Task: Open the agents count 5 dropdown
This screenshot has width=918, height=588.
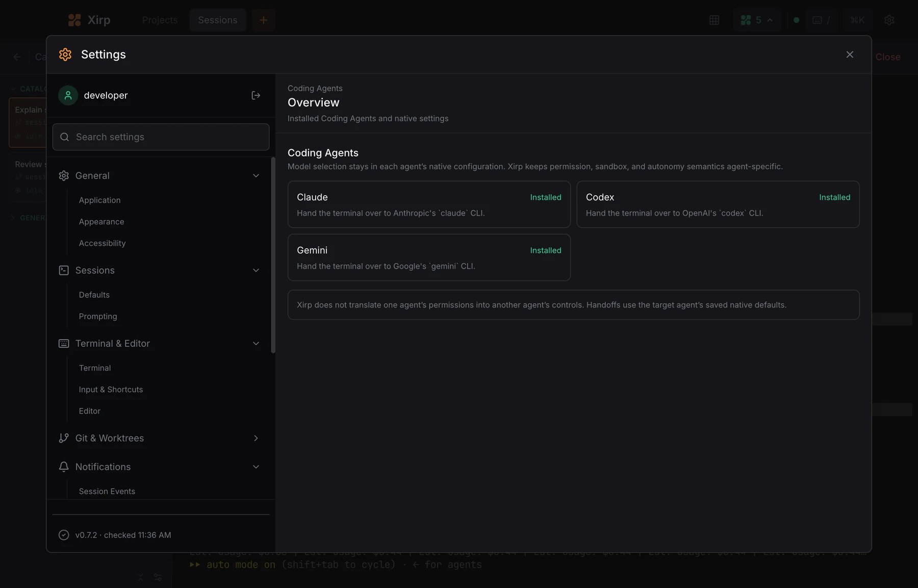Action: 757,20
